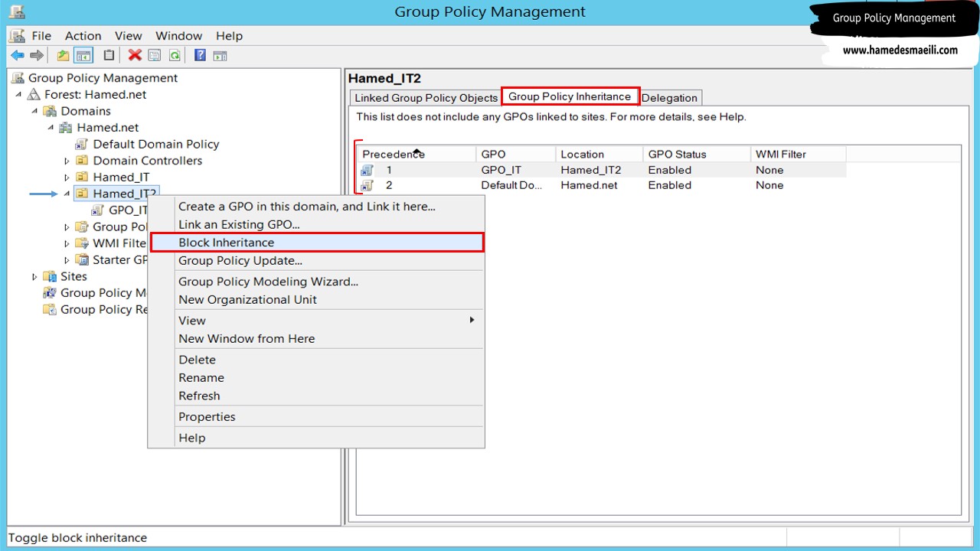980x551 pixels.
Task: Open the Help menu in menu bar
Action: click(x=229, y=36)
